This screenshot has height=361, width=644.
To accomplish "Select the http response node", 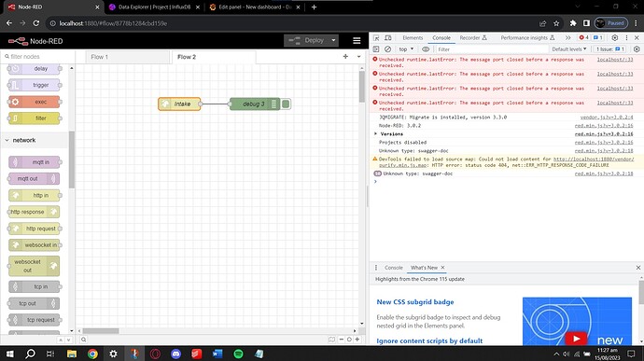I will click(x=35, y=212).
